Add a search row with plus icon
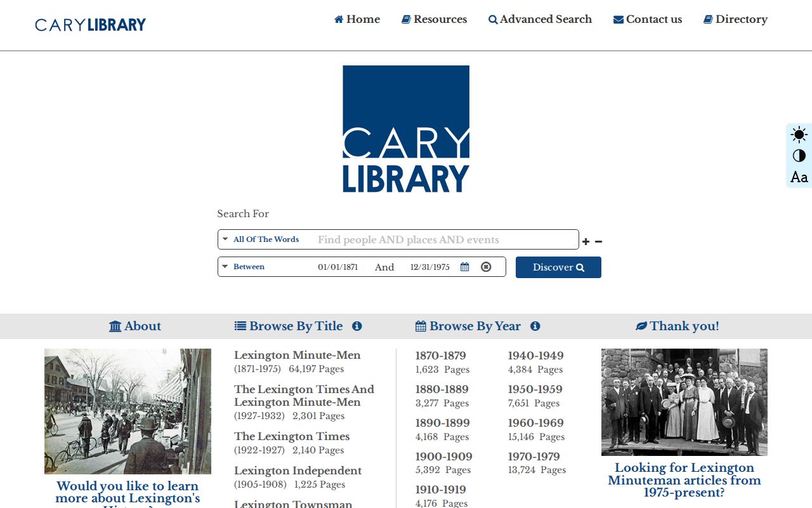Viewport: 812px width, 508px height. point(586,241)
